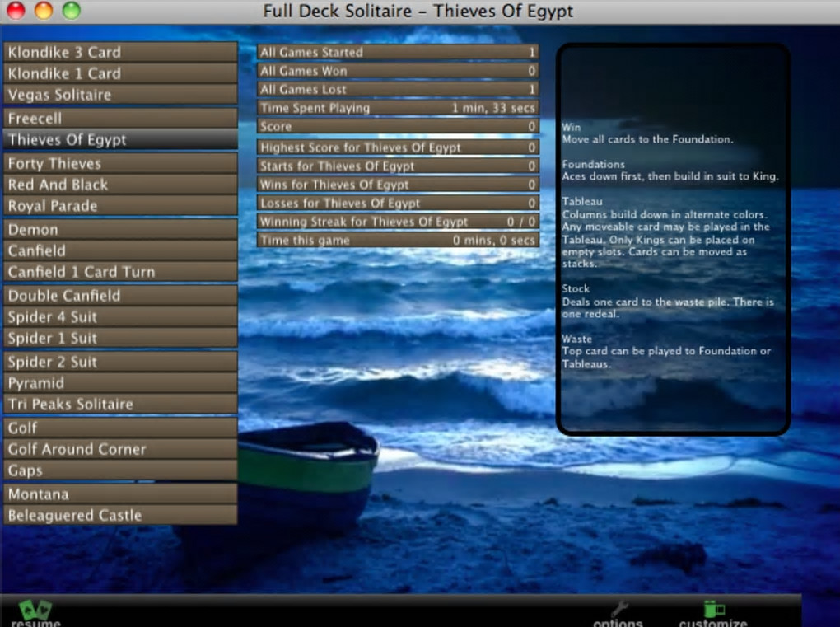840x627 pixels.
Task: Choose Spider 2 Suit
Action: [x=120, y=362]
